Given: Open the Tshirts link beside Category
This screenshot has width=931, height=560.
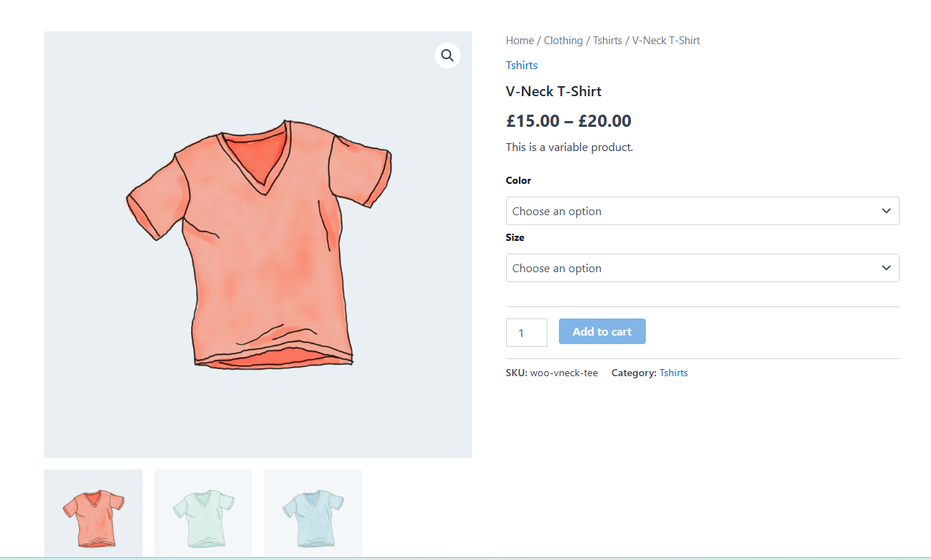Looking at the screenshot, I should click(674, 373).
